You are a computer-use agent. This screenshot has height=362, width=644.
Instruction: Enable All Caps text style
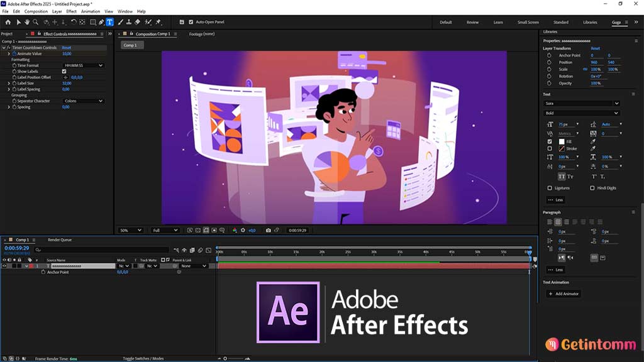click(562, 177)
